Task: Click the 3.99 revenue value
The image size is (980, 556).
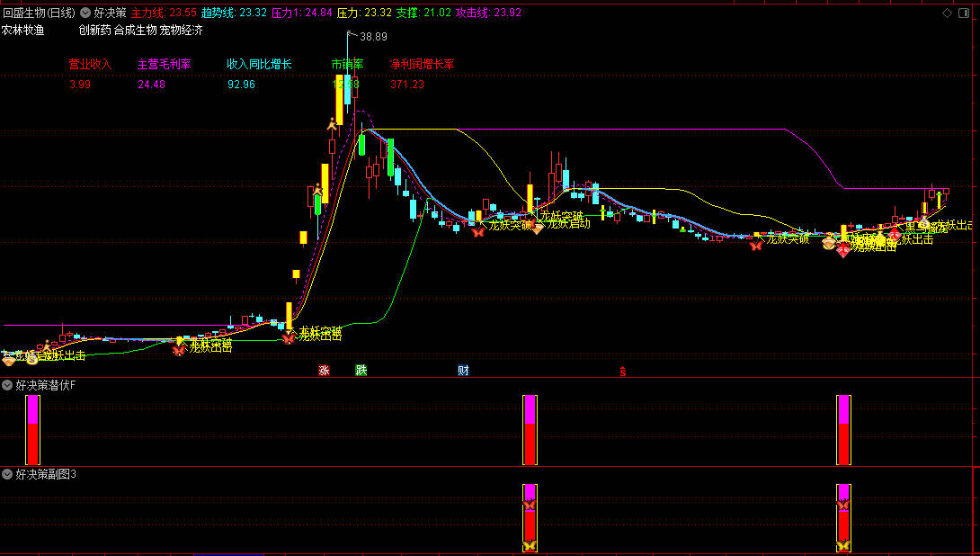Action: tap(79, 85)
